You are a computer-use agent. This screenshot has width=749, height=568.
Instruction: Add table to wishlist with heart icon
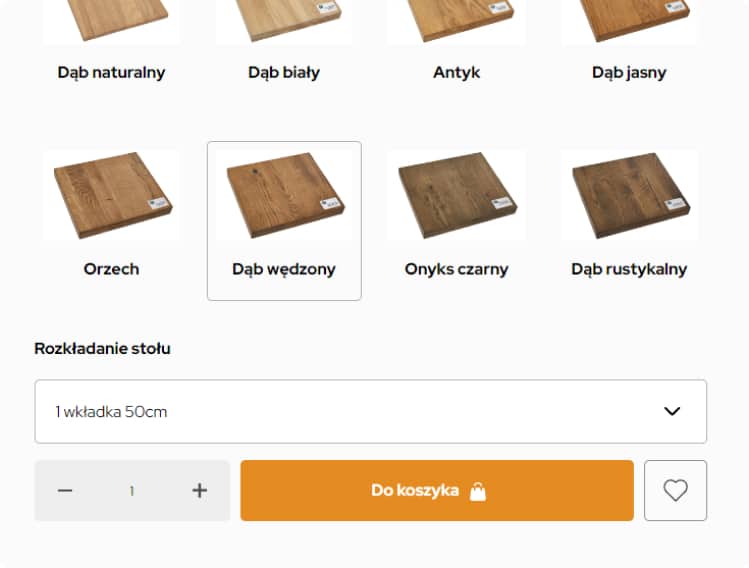tap(675, 490)
